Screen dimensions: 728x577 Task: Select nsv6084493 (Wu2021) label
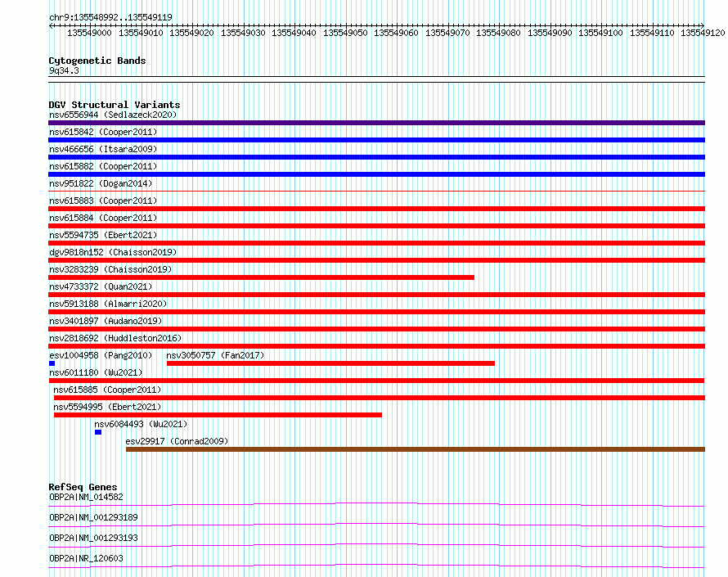tap(141, 424)
